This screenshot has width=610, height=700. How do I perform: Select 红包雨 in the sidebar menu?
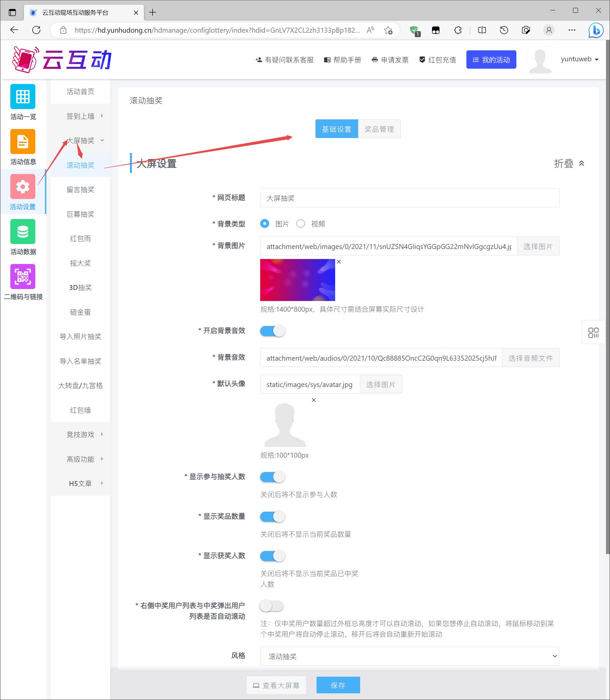(80, 238)
